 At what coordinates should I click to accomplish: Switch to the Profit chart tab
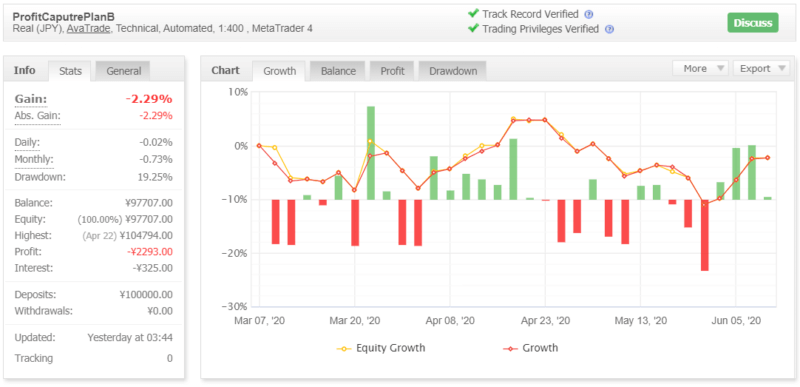point(392,71)
